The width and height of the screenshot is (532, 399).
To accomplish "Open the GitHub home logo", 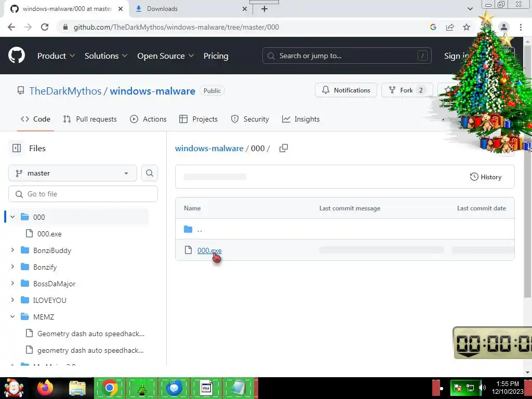I will tap(17, 56).
